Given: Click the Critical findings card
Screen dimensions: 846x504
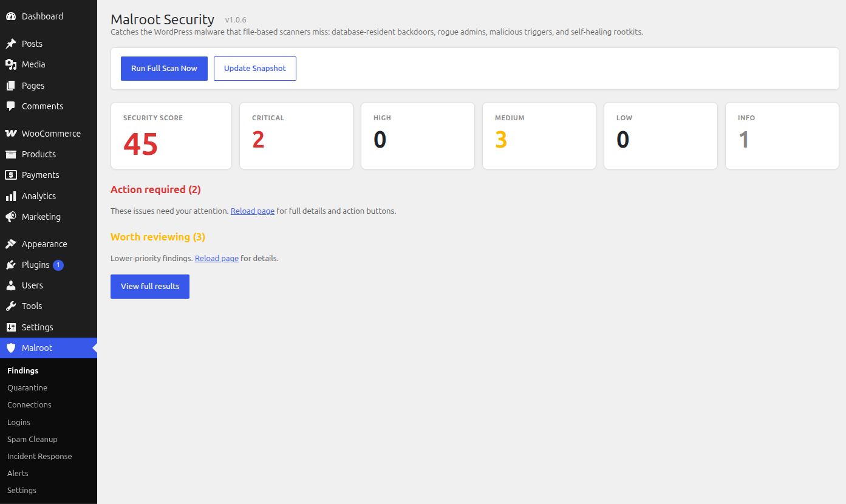Looking at the screenshot, I should [296, 135].
